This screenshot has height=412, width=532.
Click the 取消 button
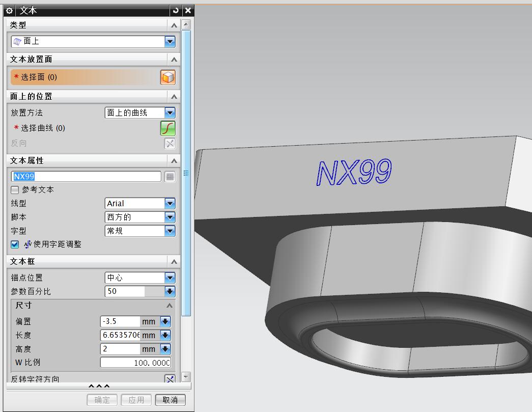[170, 400]
